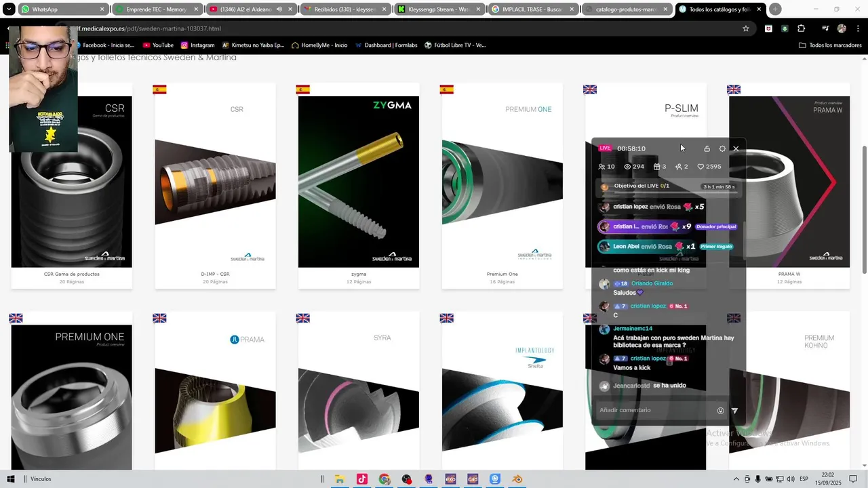868x488 pixels.
Task: Open the Premium One Spanish catalog thumbnail
Action: click(x=502, y=182)
